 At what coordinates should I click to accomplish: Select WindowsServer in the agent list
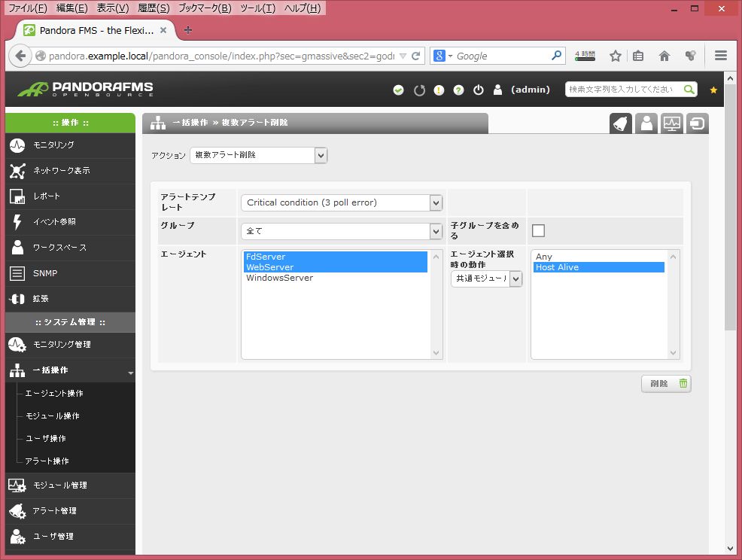[x=336, y=278]
